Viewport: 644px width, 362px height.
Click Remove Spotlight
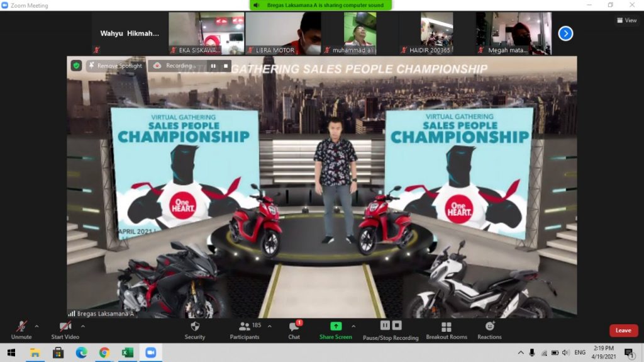[115, 65]
